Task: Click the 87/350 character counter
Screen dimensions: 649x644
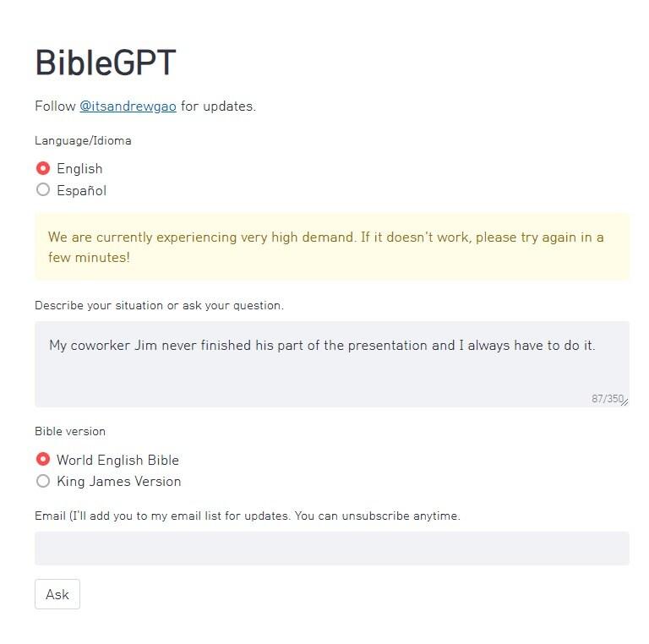Action: (x=605, y=399)
